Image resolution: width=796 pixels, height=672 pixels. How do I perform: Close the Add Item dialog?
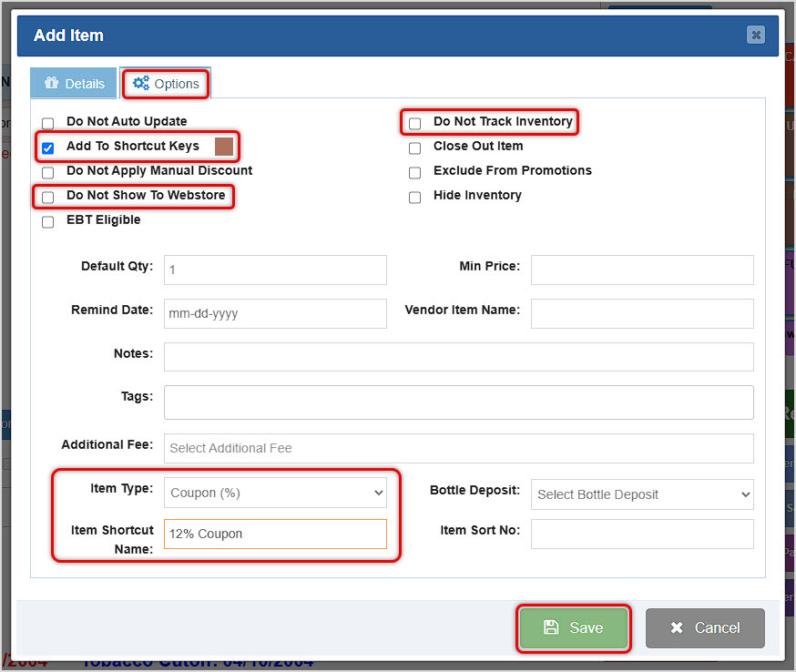click(x=755, y=35)
